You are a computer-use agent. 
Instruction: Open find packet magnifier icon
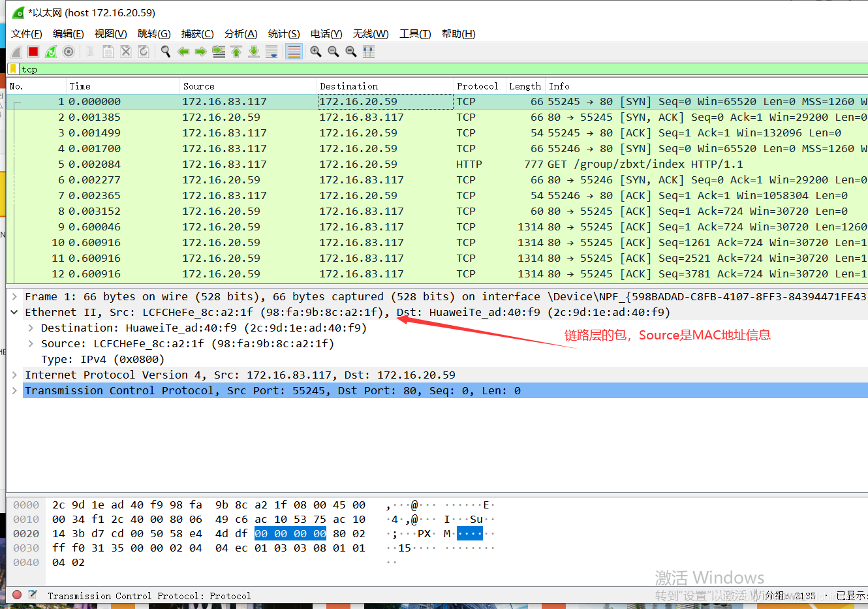pyautogui.click(x=166, y=52)
